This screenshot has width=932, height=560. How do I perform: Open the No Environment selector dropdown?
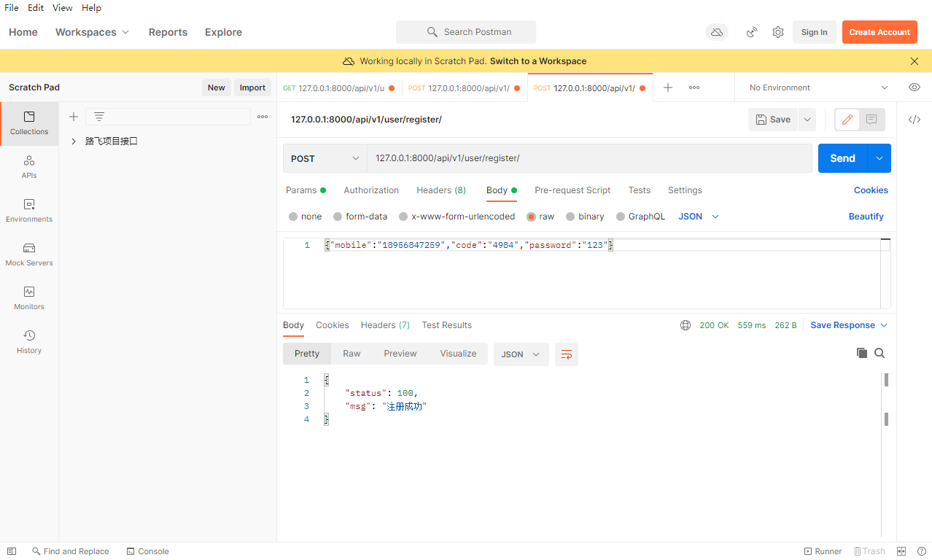[x=817, y=87]
